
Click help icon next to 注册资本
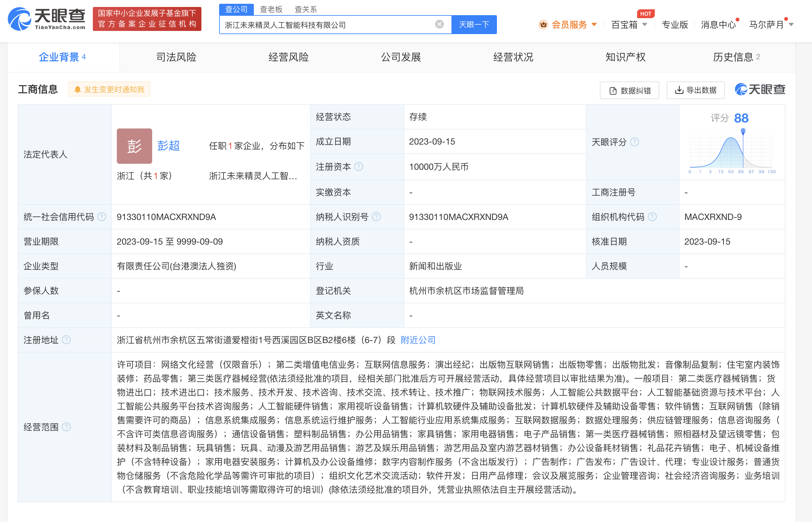click(x=359, y=166)
